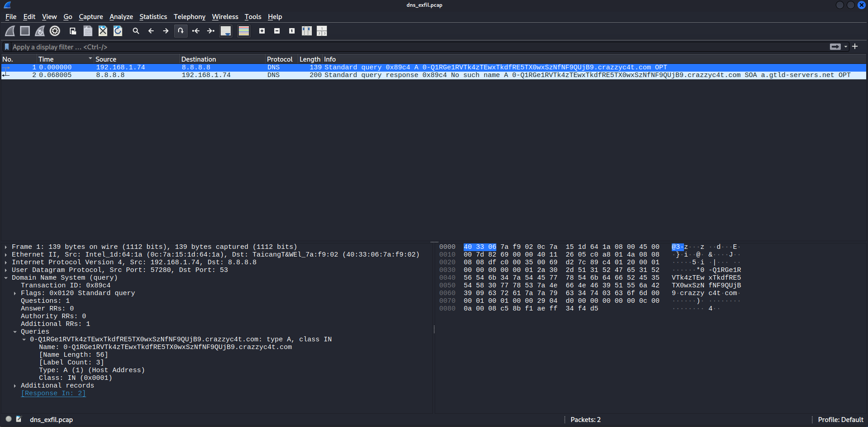The image size is (868, 427).
Task: Open the Edit menu
Action: pyautogui.click(x=29, y=17)
